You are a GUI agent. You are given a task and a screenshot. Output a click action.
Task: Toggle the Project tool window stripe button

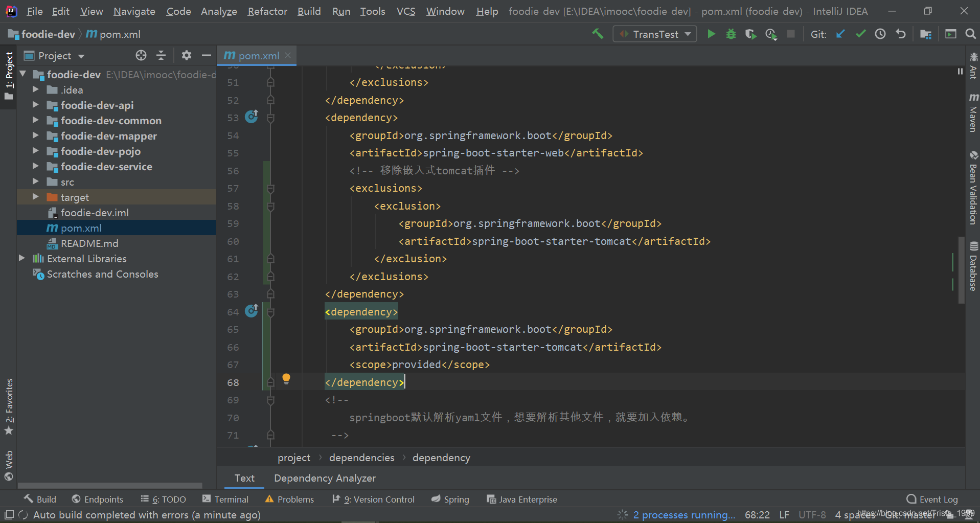9,76
